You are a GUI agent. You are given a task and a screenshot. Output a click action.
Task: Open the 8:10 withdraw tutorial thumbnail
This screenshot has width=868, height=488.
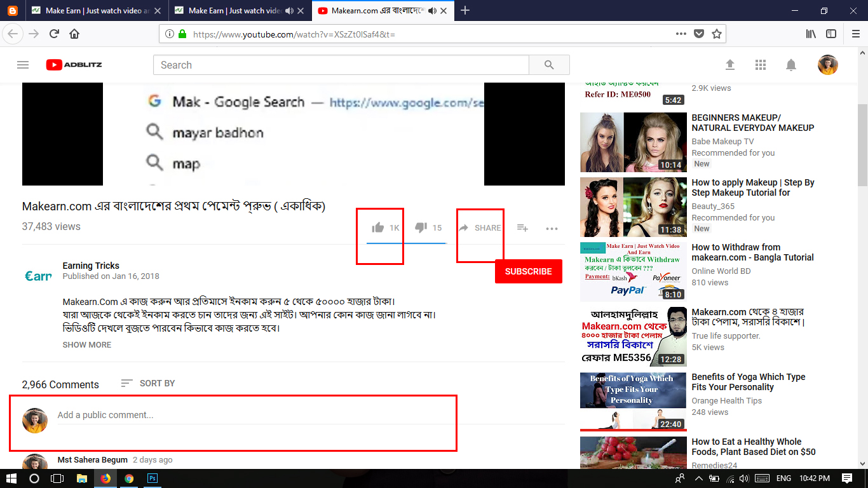coord(634,272)
